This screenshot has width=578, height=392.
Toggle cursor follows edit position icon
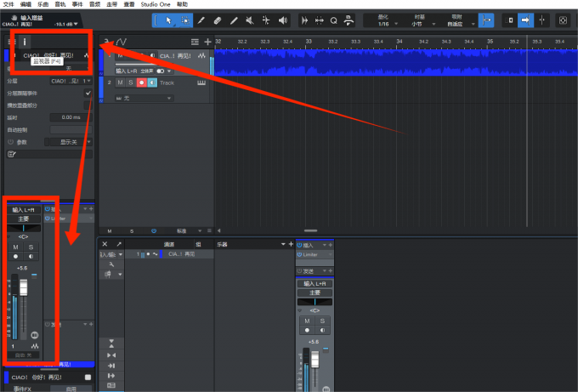[542, 20]
